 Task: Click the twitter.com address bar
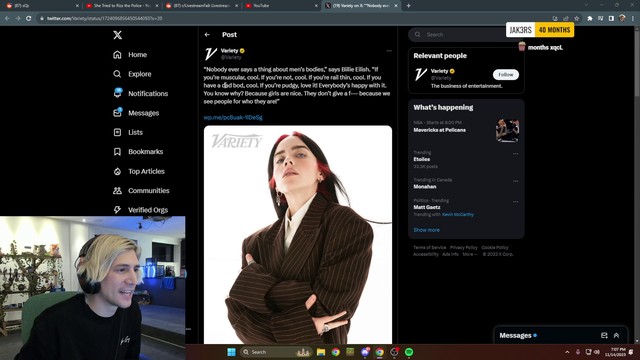(x=294, y=18)
